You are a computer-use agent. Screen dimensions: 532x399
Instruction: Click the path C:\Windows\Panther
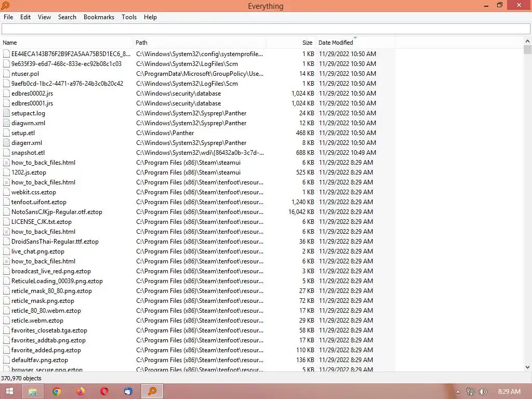tap(165, 132)
